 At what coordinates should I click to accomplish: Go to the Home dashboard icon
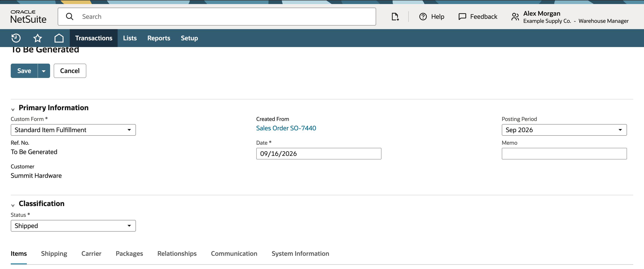(59, 38)
